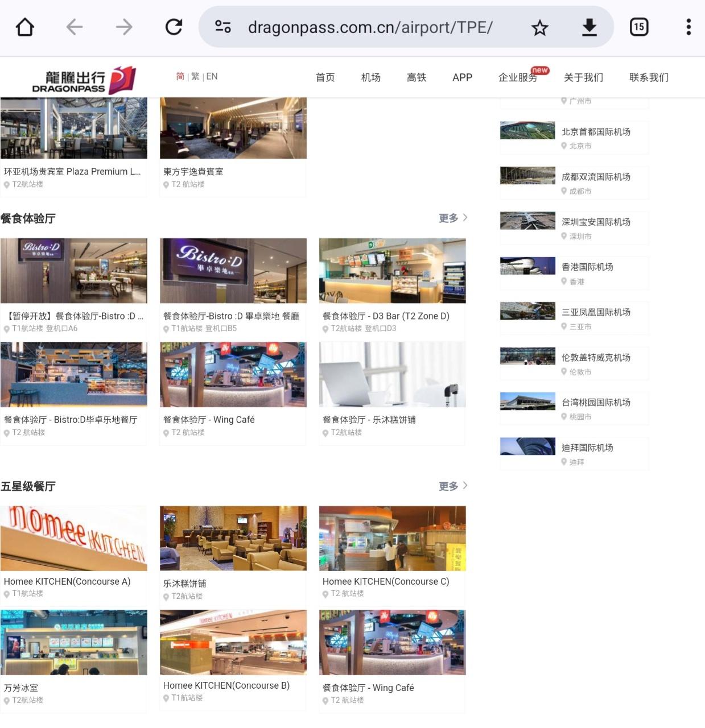
Task: Open the browser three-dot menu
Action: (688, 27)
